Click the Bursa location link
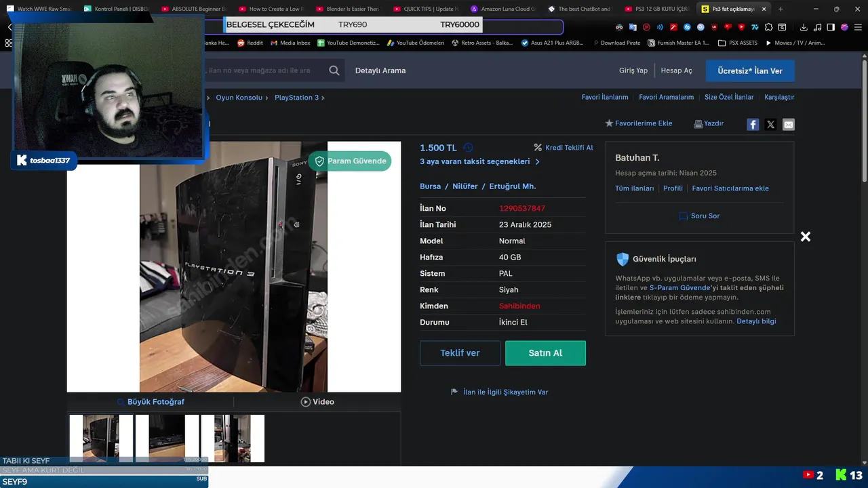 click(430, 186)
